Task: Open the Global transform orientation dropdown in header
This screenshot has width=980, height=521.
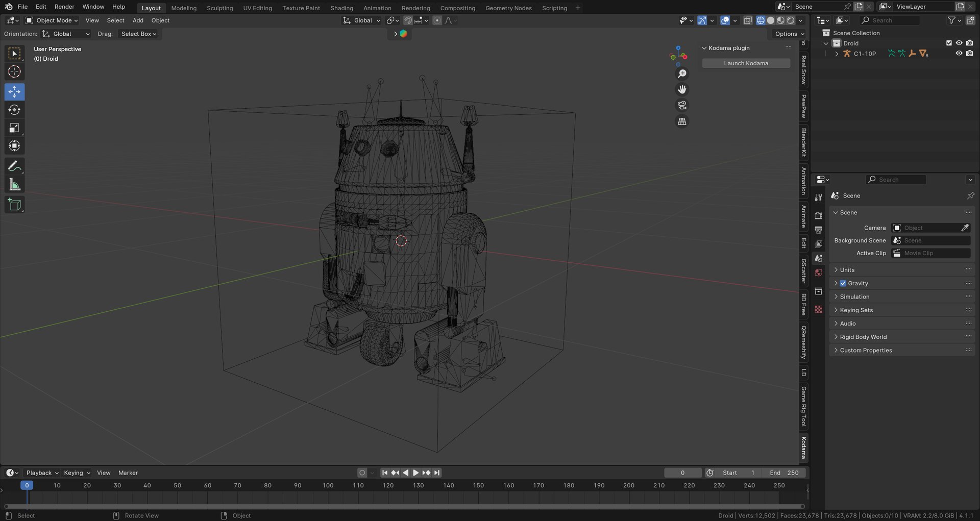Action: click(x=361, y=20)
